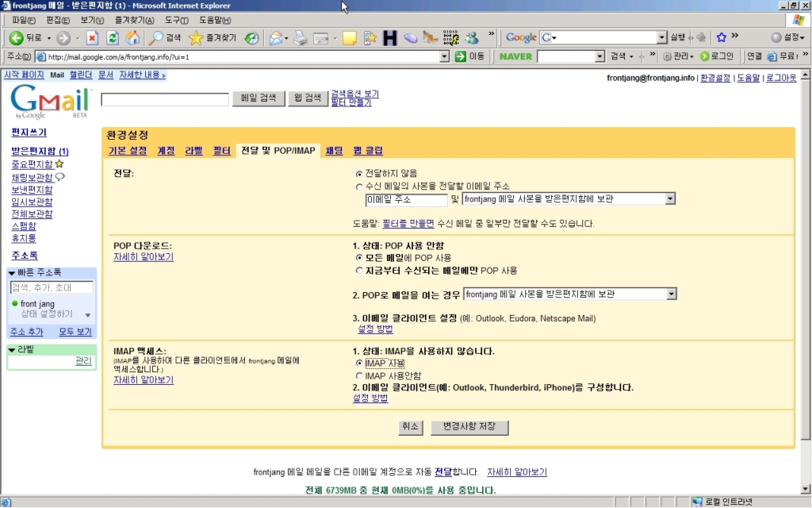Open the 즐겨찾기(A) menu
812x508 pixels.
click(134, 20)
